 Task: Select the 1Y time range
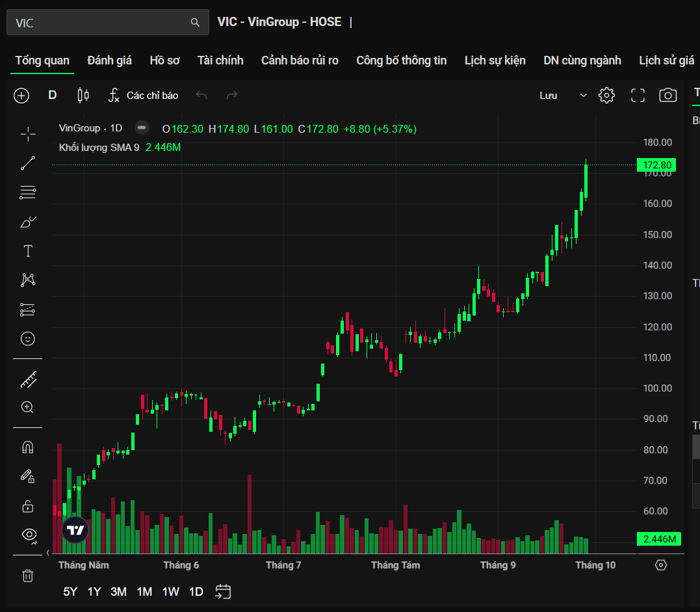pos(94,592)
